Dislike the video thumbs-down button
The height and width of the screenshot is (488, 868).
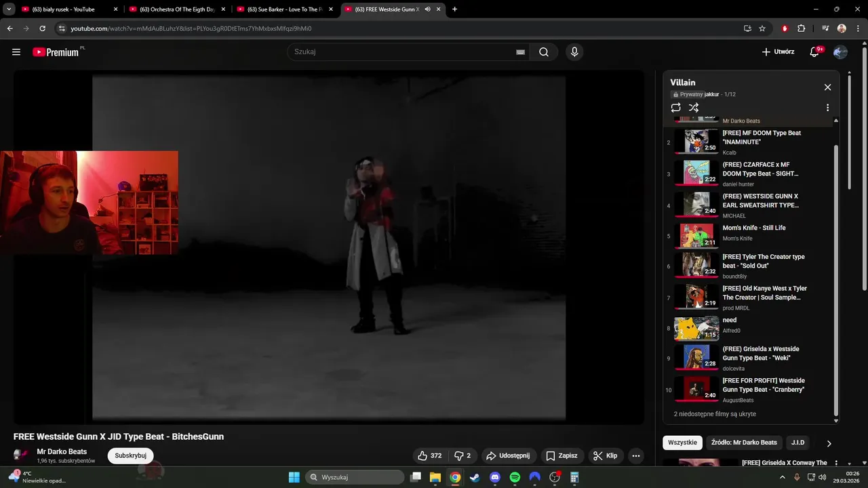(462, 455)
